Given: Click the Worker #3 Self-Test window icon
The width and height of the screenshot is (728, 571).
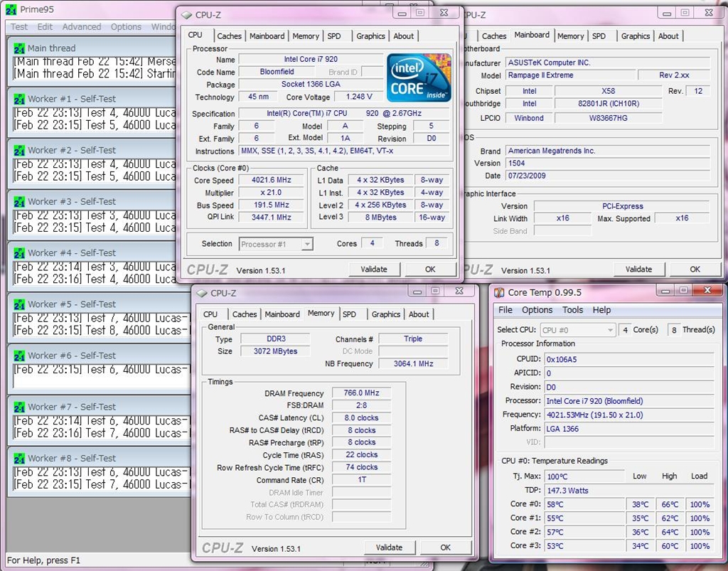Looking at the screenshot, I should (x=19, y=202).
